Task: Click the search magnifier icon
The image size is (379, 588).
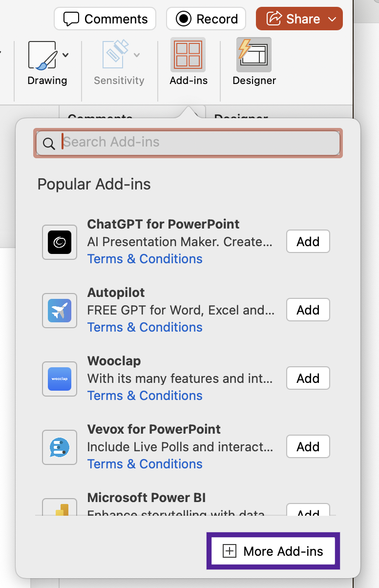Action: [49, 143]
